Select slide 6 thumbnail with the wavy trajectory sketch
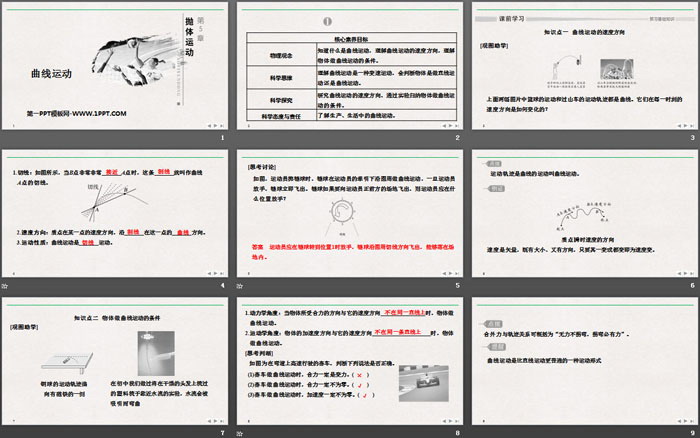The width and height of the screenshot is (700, 438). pyautogui.click(x=585, y=213)
